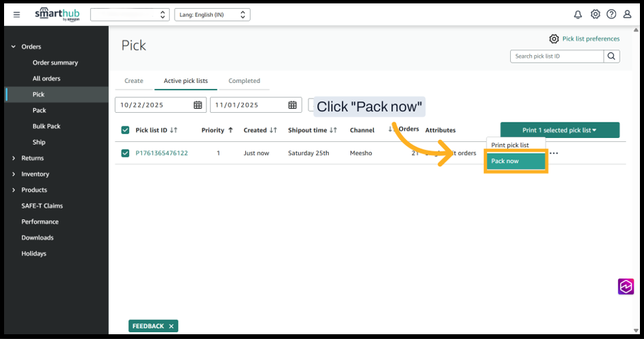Open the row's three-dot more options

point(554,154)
